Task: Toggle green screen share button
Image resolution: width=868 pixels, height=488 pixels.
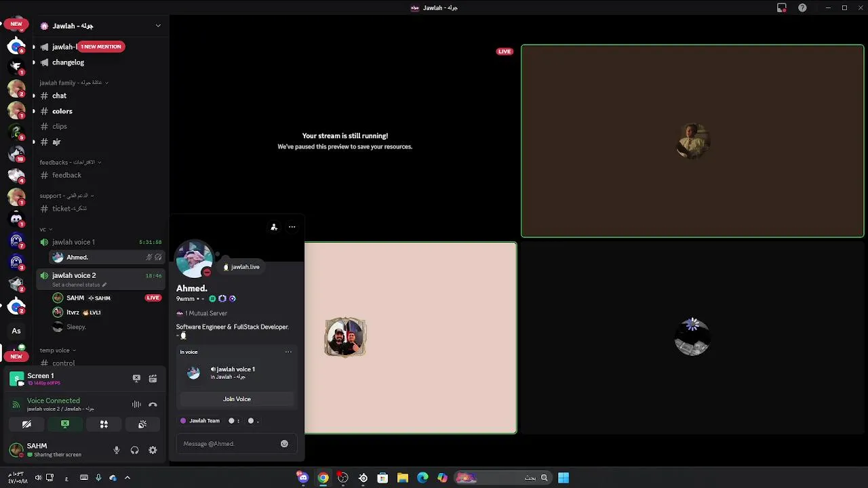Action: tap(65, 424)
